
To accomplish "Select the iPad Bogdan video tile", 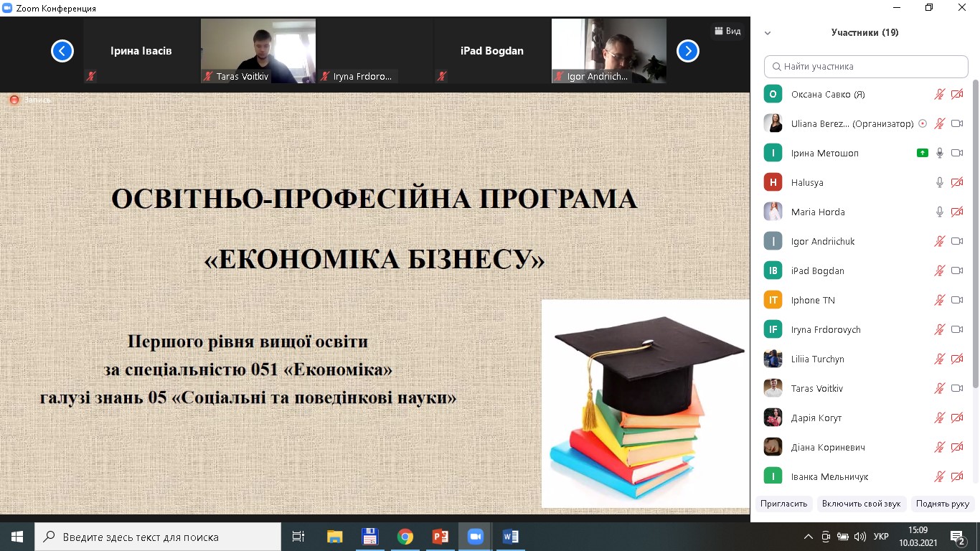I will coord(492,51).
